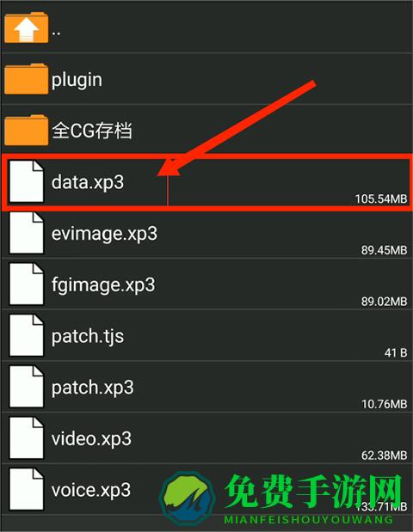Screen dimensions: 413x532
Task: Select the evimage.xp3 file name
Action: (x=104, y=234)
